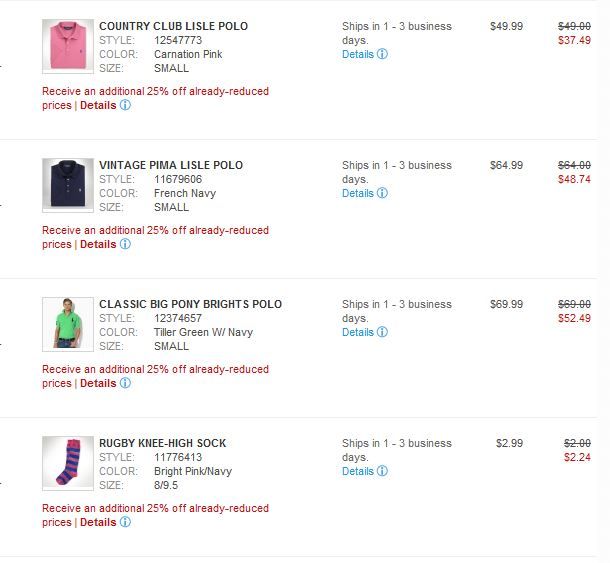Open promo Details link under Big Pony Polo
This screenshot has height=563, width=610.
click(98, 383)
